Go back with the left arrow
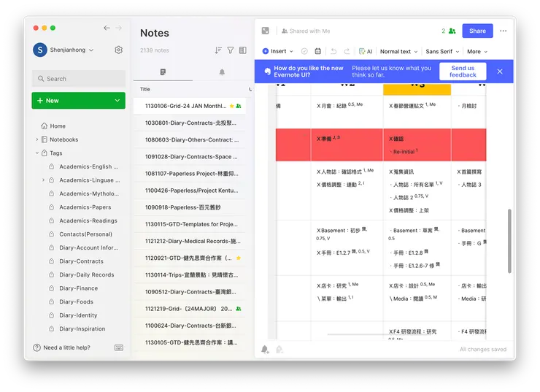540x392 pixels. pos(107,28)
